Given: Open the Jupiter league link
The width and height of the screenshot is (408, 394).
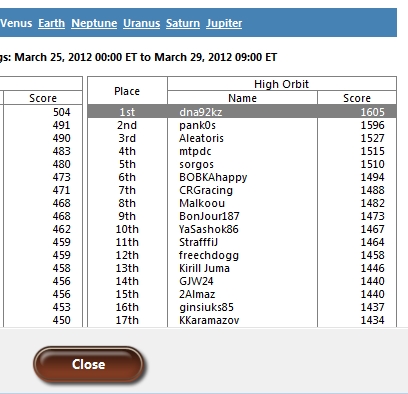Looking at the screenshot, I should (224, 23).
